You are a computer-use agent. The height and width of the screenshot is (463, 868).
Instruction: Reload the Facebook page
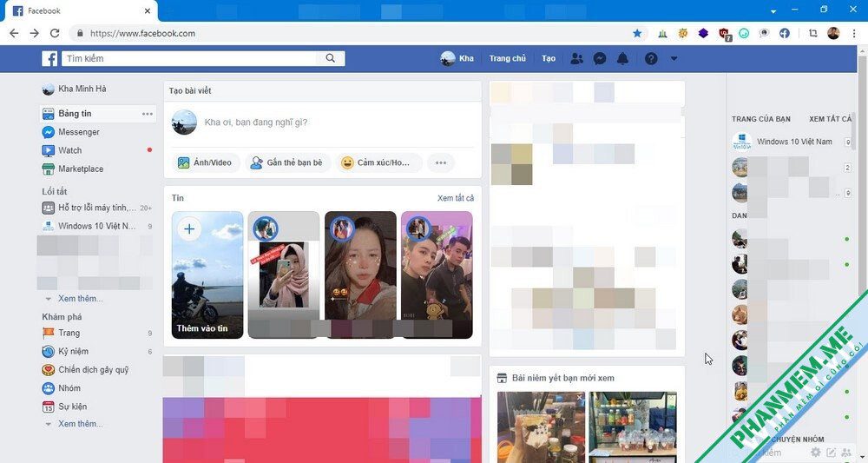[54, 33]
